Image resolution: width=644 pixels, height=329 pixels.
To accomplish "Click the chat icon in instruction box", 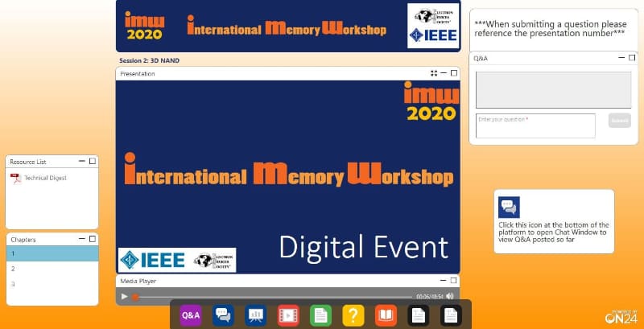I will [509, 208].
